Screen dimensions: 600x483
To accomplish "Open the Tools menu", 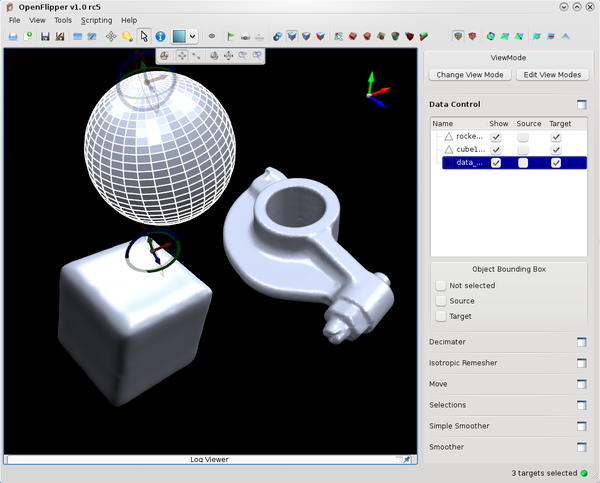I will click(x=63, y=20).
